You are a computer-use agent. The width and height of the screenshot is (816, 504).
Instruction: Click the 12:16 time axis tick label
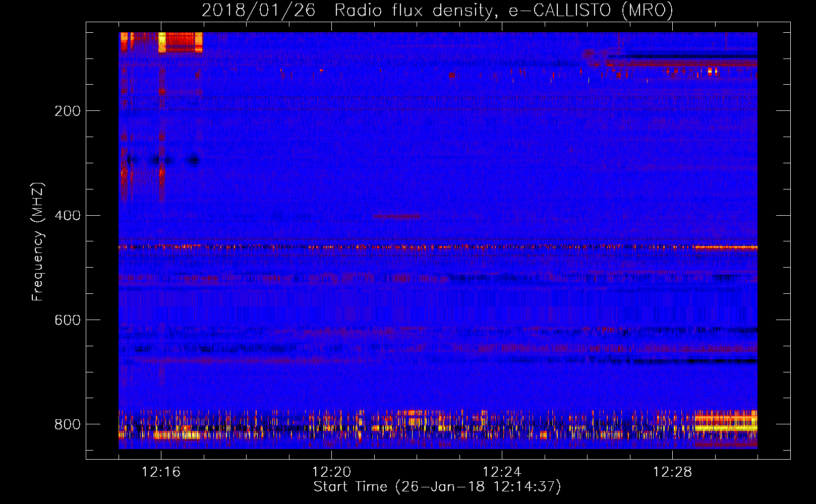[x=161, y=472]
